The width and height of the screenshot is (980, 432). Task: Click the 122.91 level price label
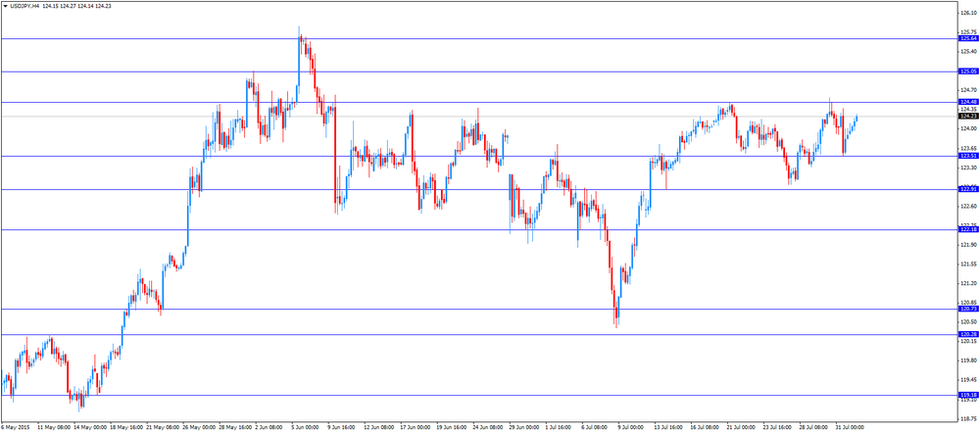[x=968, y=189]
